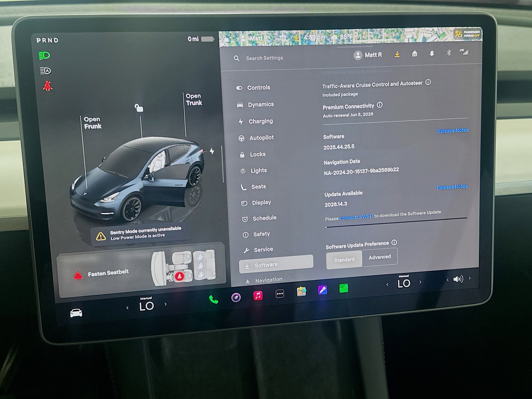Viewport: 532px width, 399px height.
Task: Tap the software update download progress bar
Action: (396, 222)
